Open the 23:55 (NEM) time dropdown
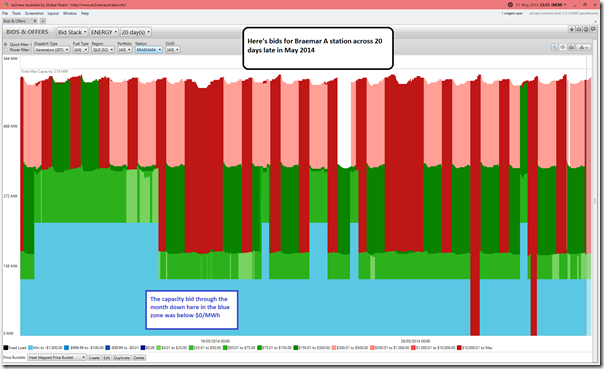Viewport: 604px width, 369px height. pyautogui.click(x=554, y=5)
